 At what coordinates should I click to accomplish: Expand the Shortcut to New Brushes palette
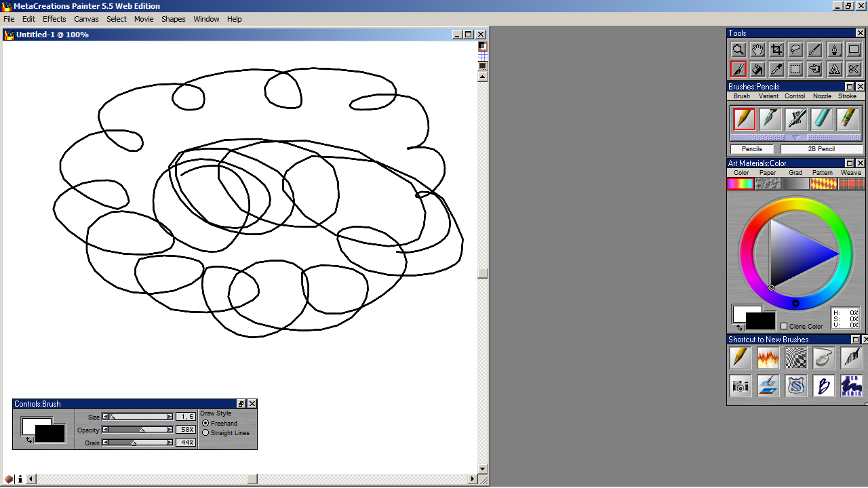coord(856,340)
